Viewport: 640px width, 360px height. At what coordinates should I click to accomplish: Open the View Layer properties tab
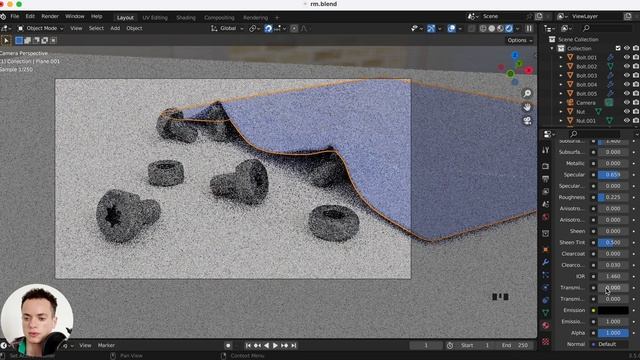coord(546,191)
